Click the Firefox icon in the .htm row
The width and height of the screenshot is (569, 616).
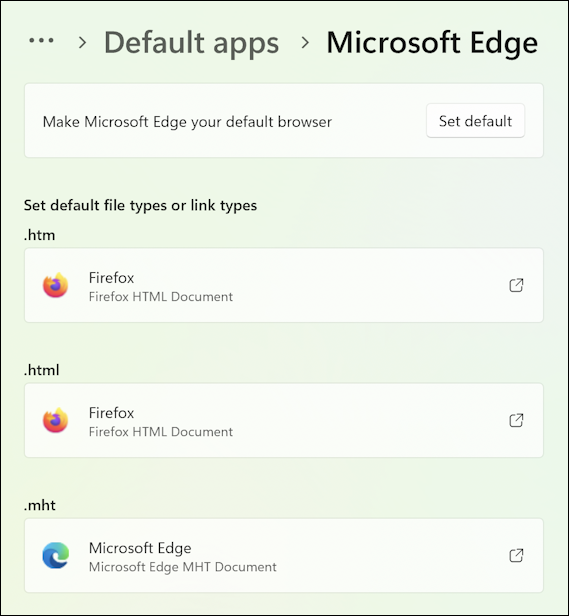coord(55,285)
